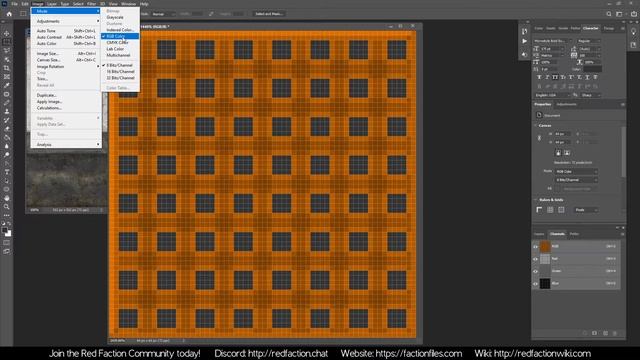This screenshot has width=640, height=360.
Task: Open the Actions panel play icon
Action: tap(524, 41)
